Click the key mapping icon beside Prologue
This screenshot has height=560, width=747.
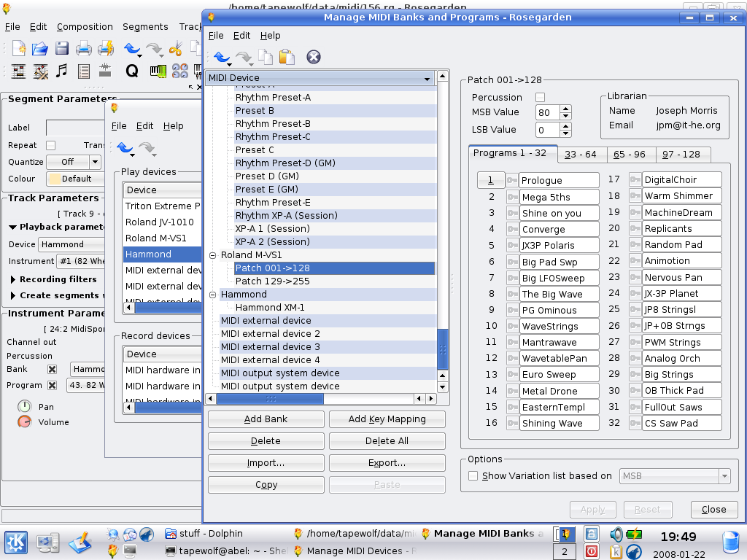(x=512, y=181)
